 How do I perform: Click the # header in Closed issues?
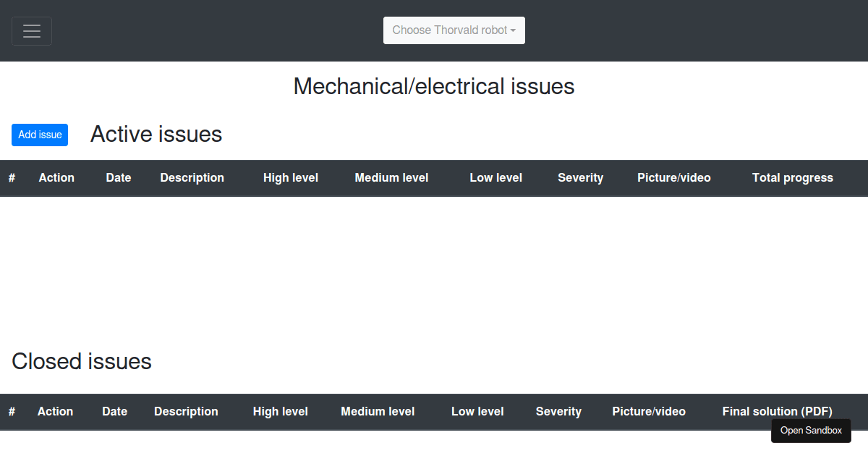pyautogui.click(x=12, y=411)
